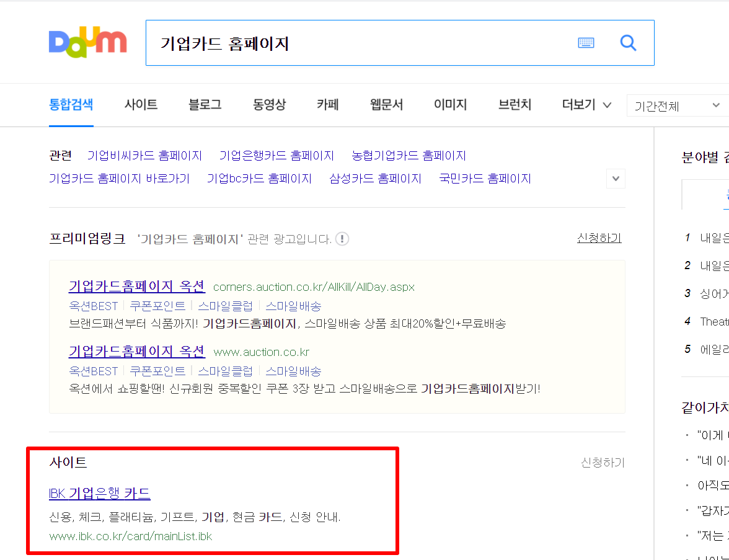Open the 카페 tab

[328, 105]
